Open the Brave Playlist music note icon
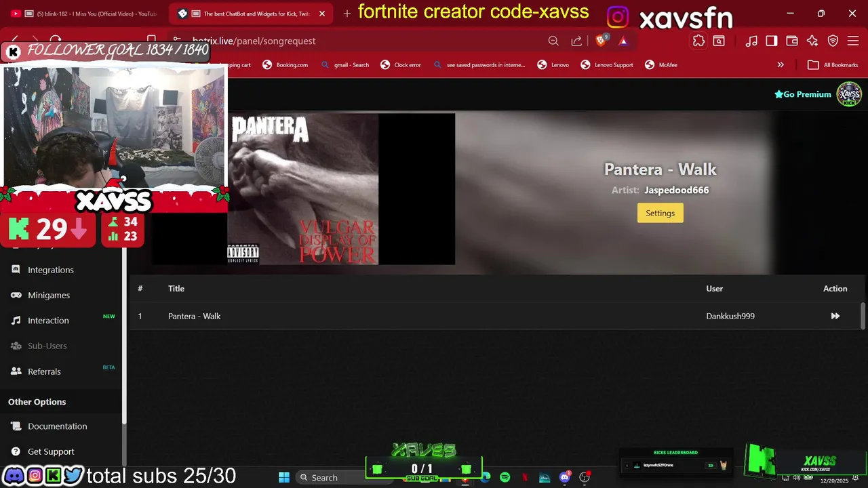The width and height of the screenshot is (868, 488). 751,41
